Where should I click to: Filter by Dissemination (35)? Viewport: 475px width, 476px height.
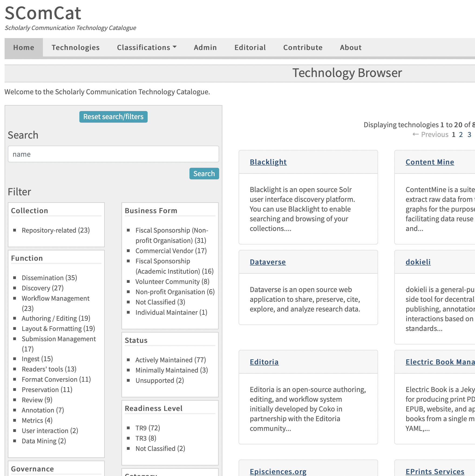point(49,278)
